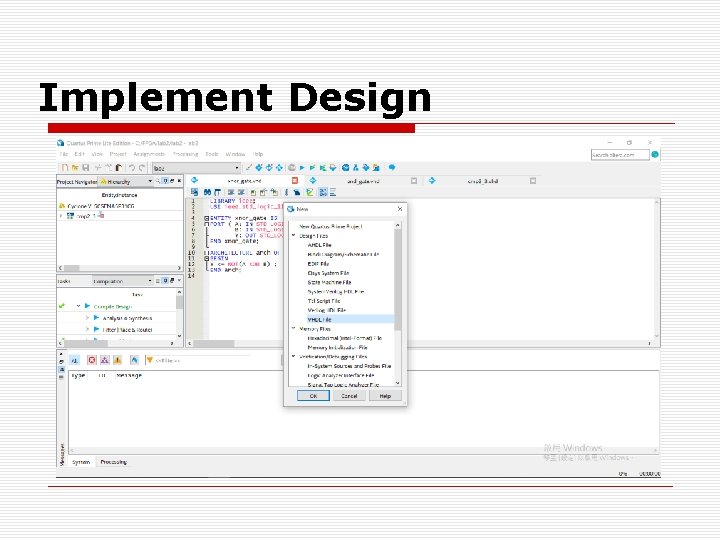Click the All messages filter icon
720x540 pixels.
point(74,360)
